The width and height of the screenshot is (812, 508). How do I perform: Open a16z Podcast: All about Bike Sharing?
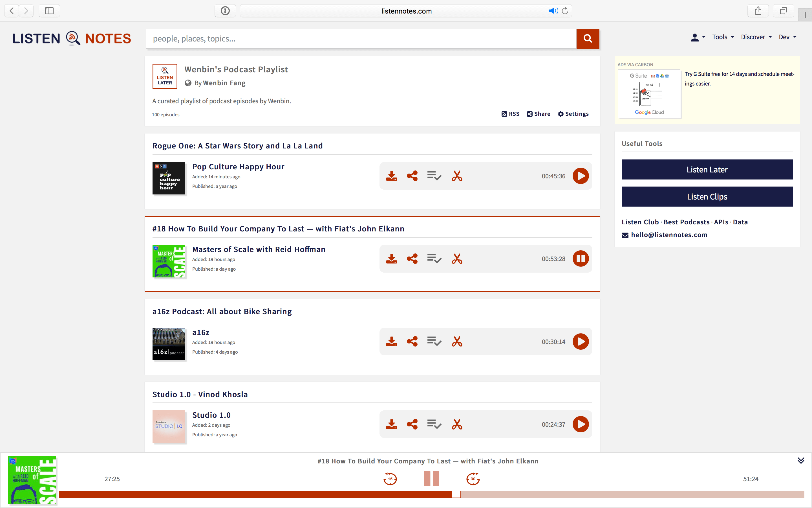pos(222,312)
